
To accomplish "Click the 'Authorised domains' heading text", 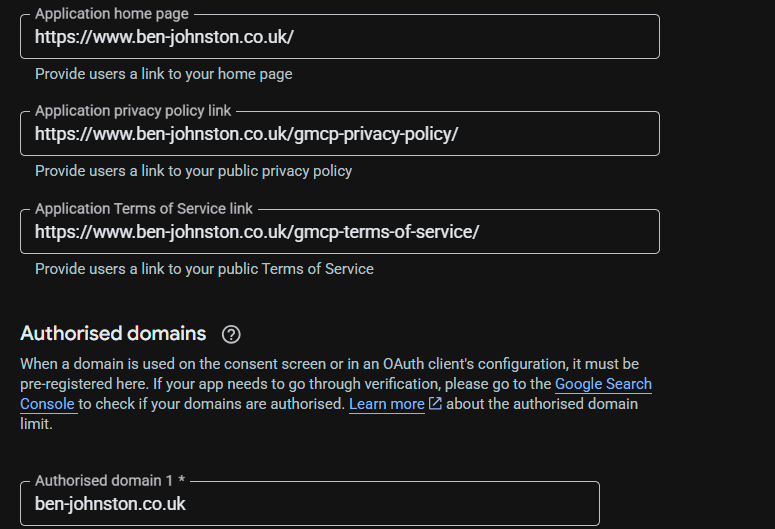I will [x=113, y=334].
